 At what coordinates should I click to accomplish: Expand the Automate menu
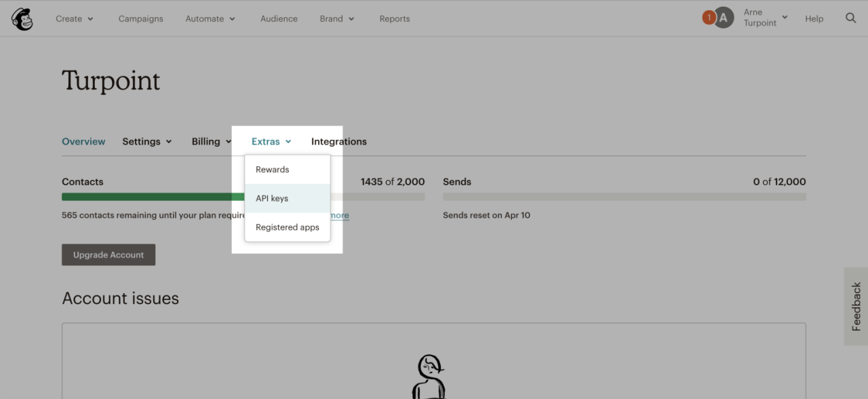(210, 19)
